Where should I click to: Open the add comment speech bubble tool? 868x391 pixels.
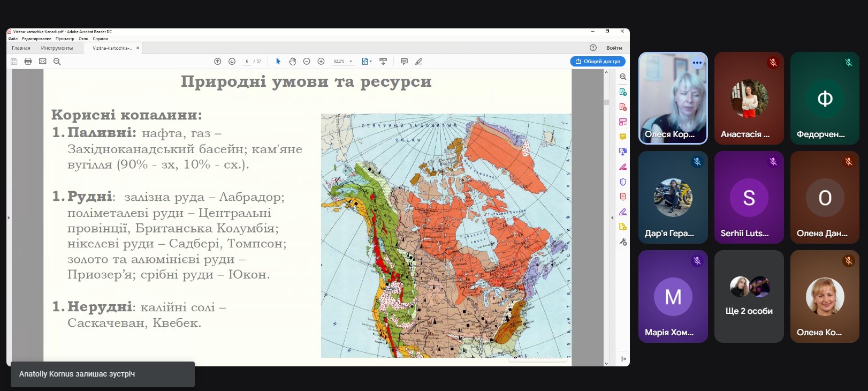[404, 62]
